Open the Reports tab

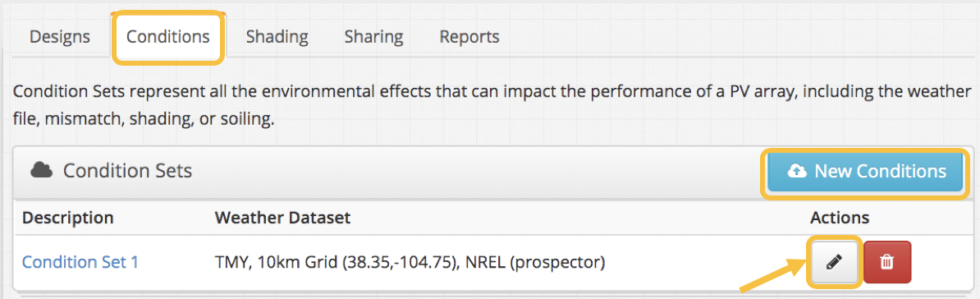point(469,37)
